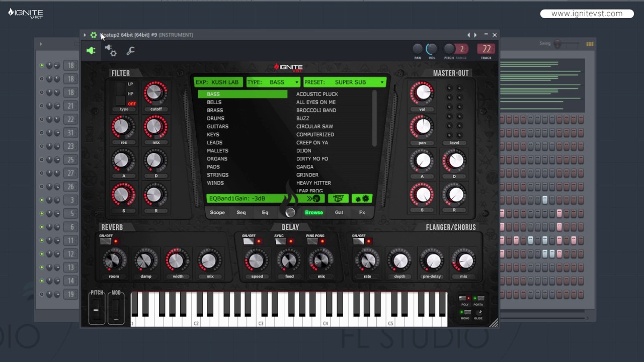Toggle the Flanger/Chorus ON/OFF switch
This screenshot has height=362, width=644.
click(x=358, y=241)
